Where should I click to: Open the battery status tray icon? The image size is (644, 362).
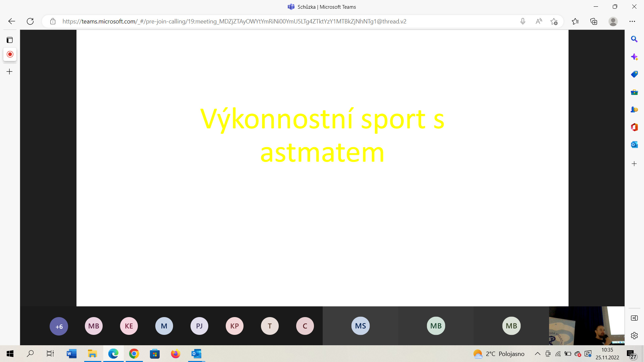click(x=568, y=354)
